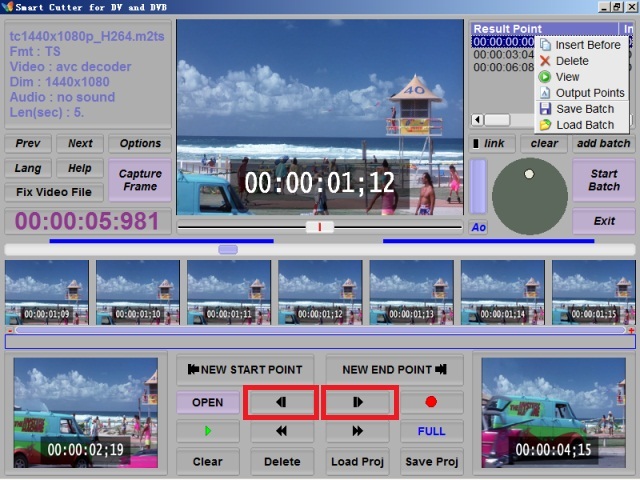Select result point row 00:00:06:08
640x480 pixels.
(504, 67)
